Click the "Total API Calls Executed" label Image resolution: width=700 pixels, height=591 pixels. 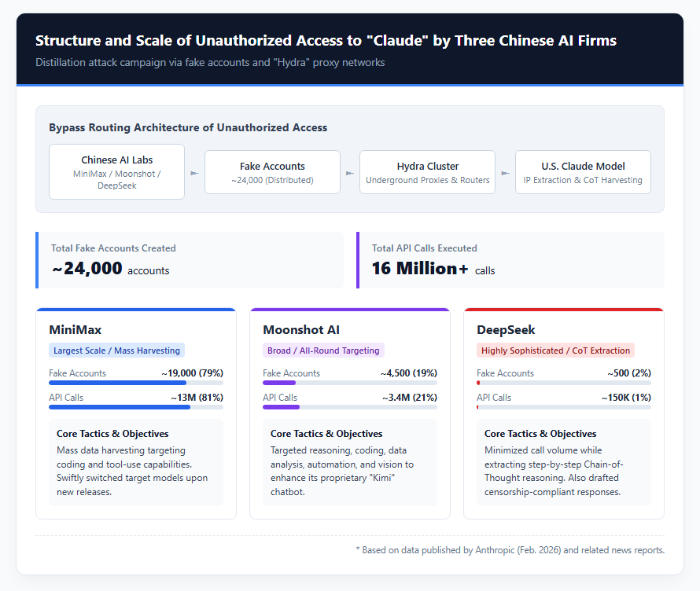pos(425,248)
